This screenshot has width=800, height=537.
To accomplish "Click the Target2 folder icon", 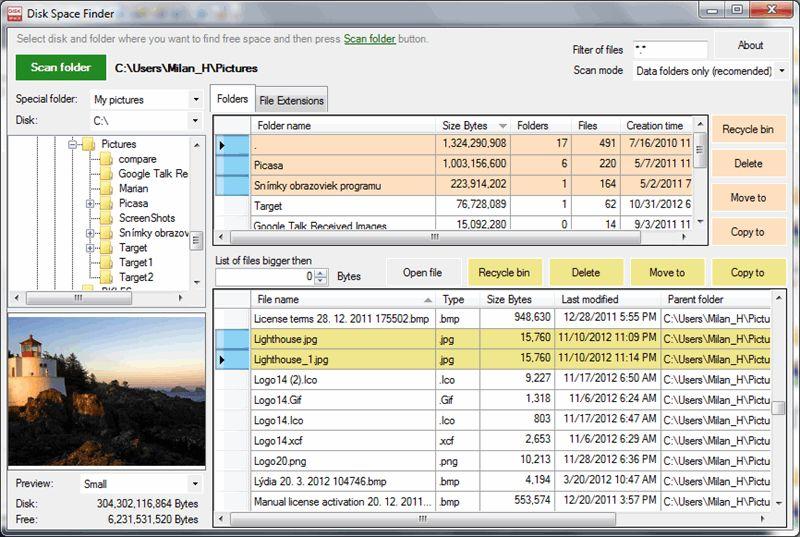I will tap(106, 277).
